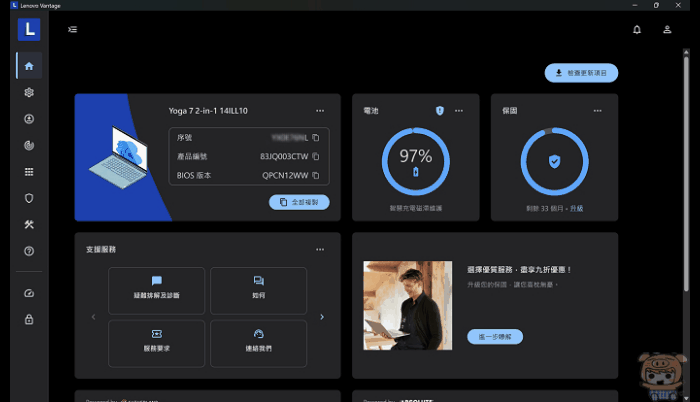Open the system update download icon in sidebar
This screenshot has width=700, height=402.
click(x=29, y=119)
